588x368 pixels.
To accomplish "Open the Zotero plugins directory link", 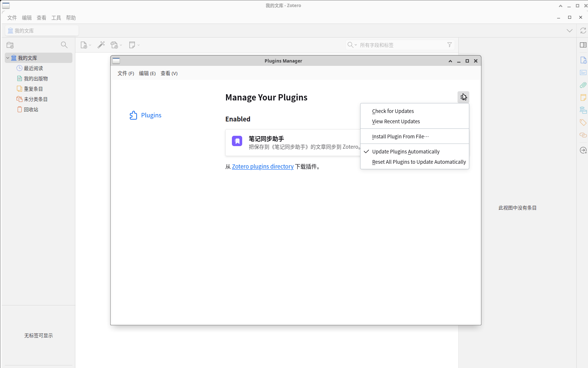I will [263, 167].
